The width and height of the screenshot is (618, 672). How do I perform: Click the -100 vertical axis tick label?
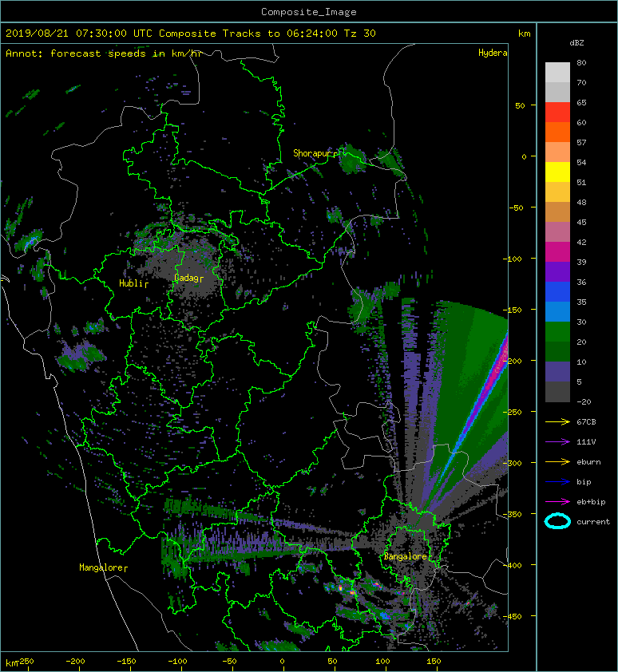tap(512, 259)
